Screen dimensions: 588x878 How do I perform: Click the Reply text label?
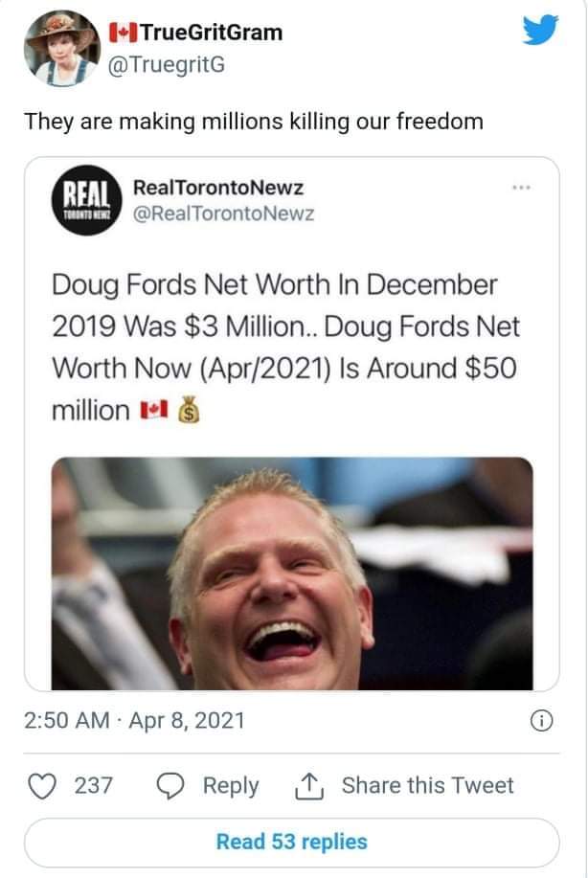tap(231, 786)
